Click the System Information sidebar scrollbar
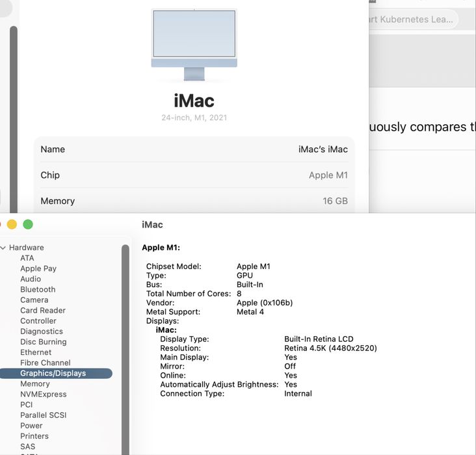This screenshot has height=455, width=476. [x=126, y=349]
